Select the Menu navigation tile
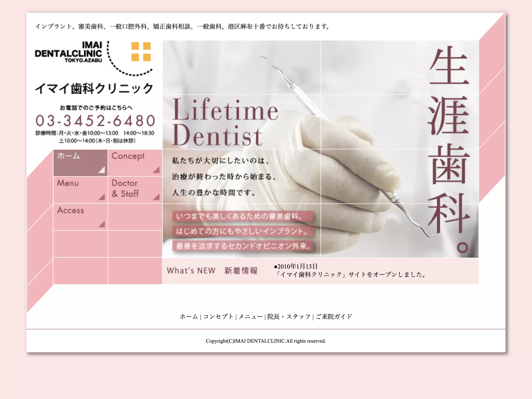Viewport: 532px width, 399px height. point(81,190)
